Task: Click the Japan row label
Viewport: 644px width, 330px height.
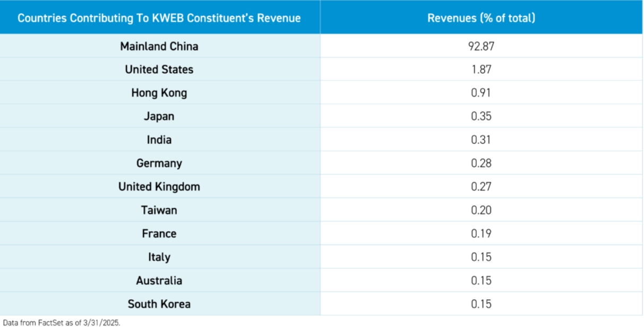Action: coord(159,116)
